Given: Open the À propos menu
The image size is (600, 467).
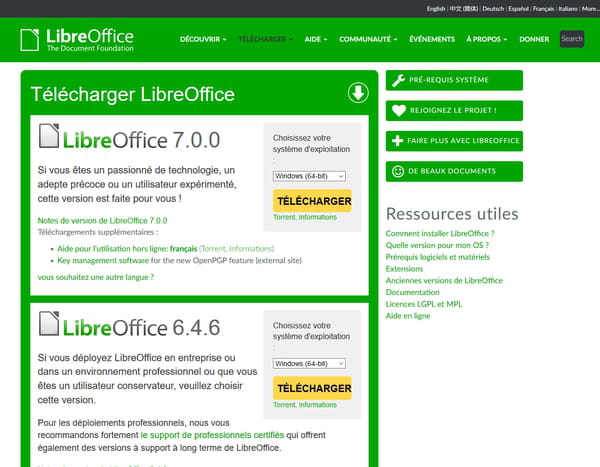Looking at the screenshot, I should tap(486, 39).
